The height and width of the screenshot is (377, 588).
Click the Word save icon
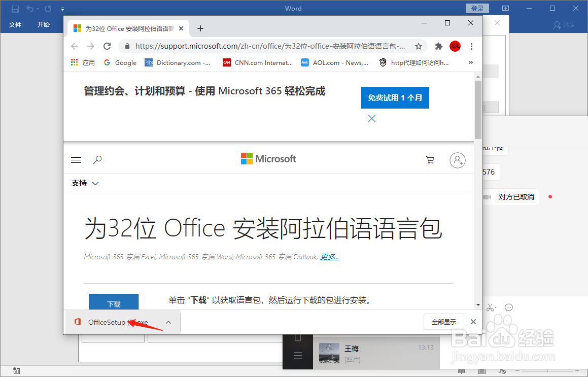tap(15, 9)
